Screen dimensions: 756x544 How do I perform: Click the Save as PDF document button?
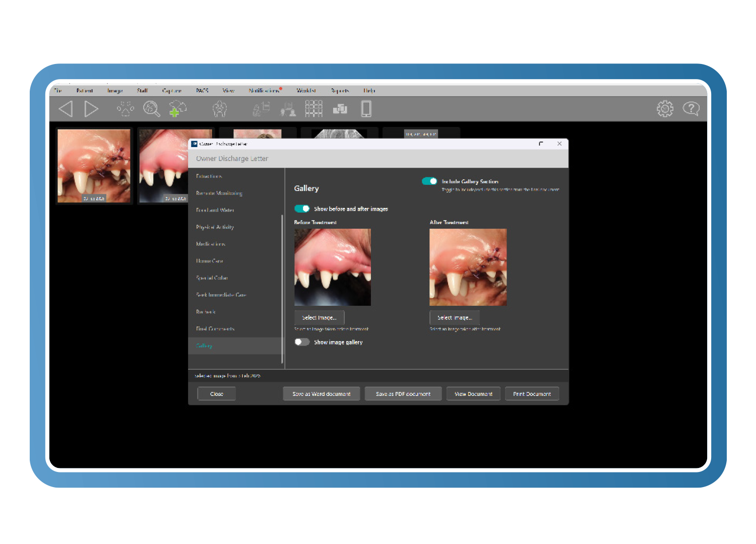coord(403,394)
